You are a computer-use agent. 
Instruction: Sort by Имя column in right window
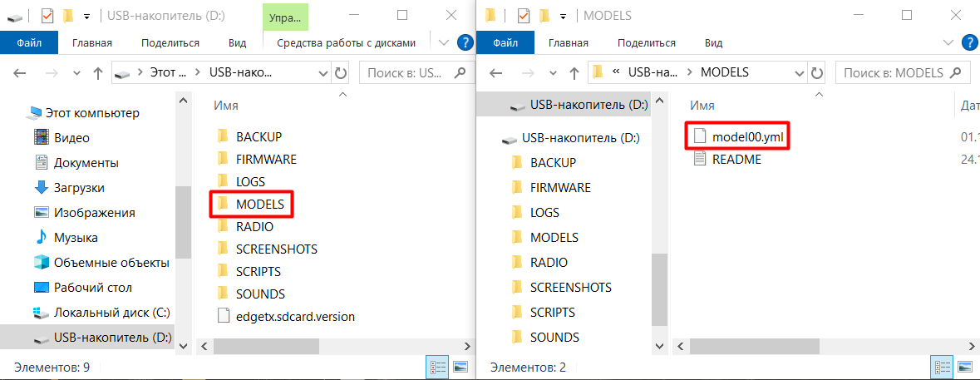click(702, 106)
